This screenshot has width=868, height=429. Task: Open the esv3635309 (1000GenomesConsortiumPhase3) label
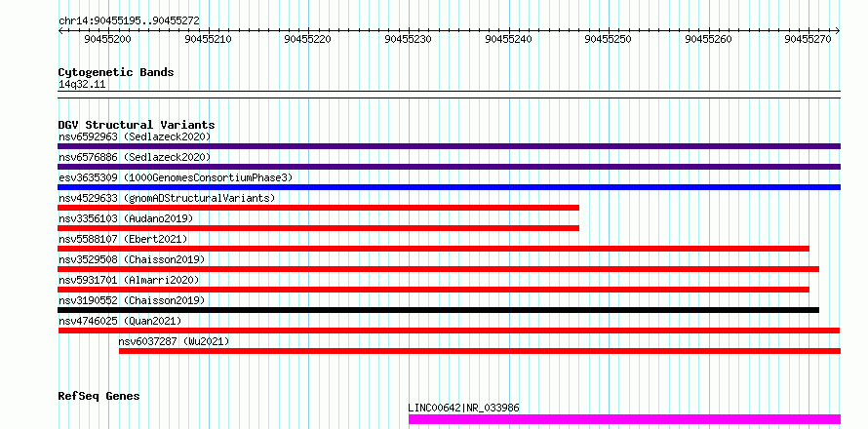(x=176, y=177)
